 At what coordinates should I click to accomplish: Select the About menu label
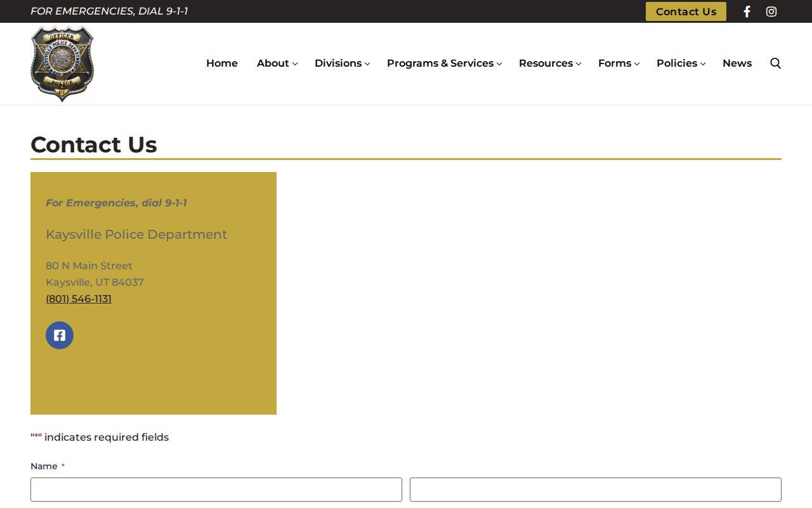[x=273, y=63]
